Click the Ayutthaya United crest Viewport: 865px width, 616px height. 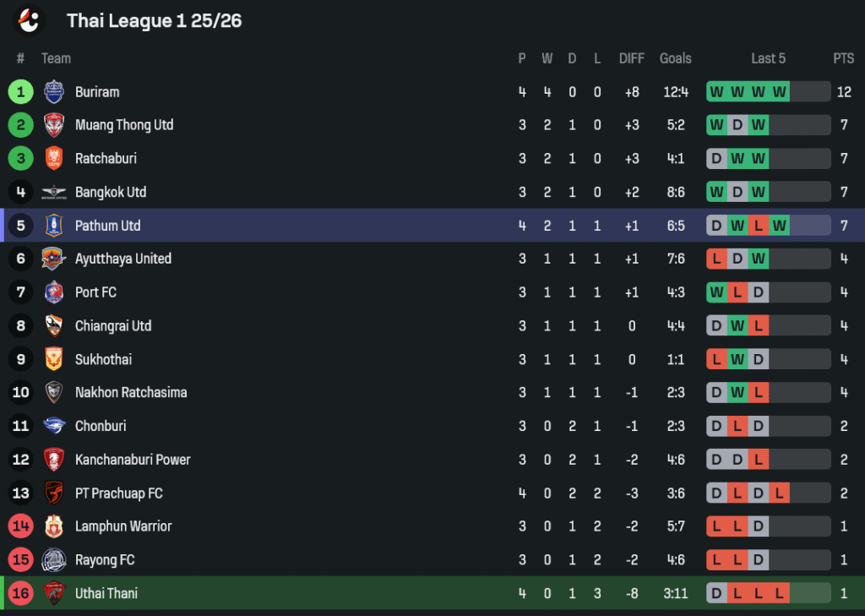pyautogui.click(x=54, y=259)
